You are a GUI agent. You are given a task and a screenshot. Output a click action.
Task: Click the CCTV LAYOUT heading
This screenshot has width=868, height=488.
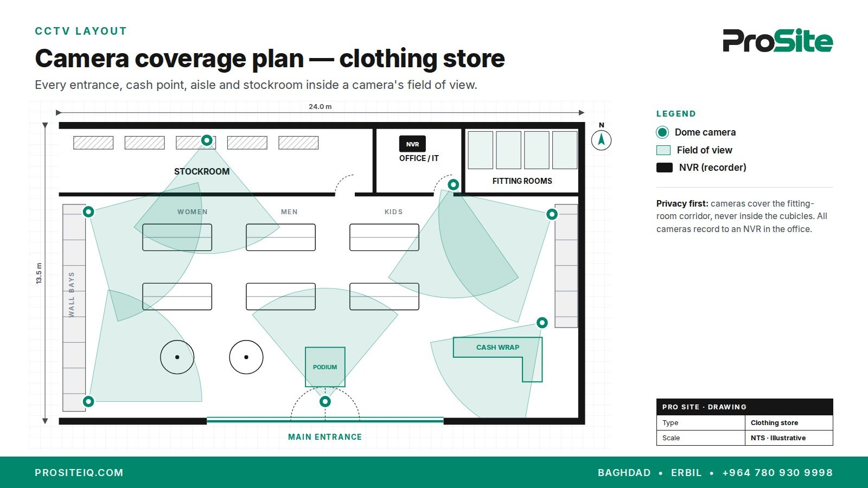[x=81, y=31]
